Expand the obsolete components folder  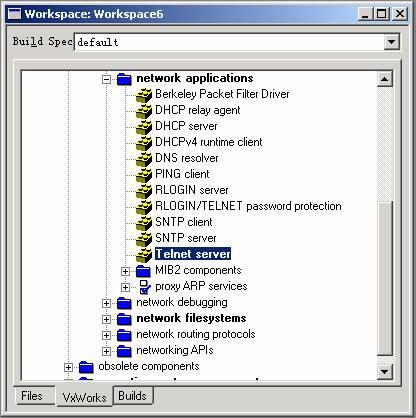(x=68, y=367)
